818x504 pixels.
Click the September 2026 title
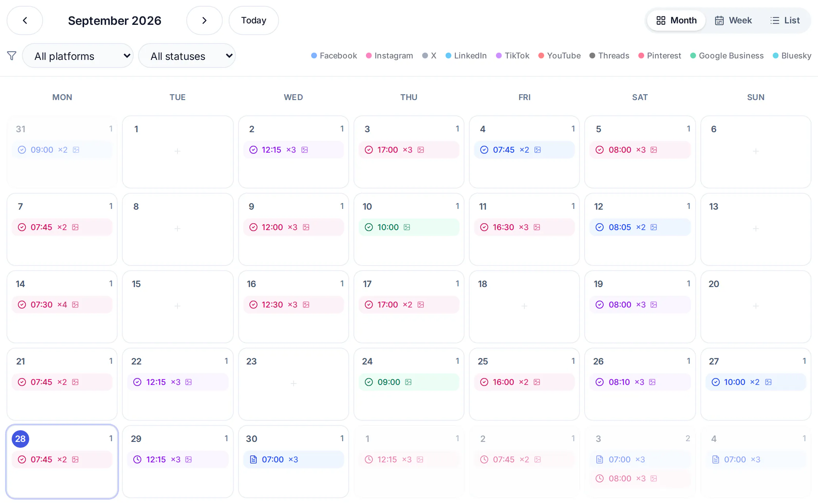[115, 20]
